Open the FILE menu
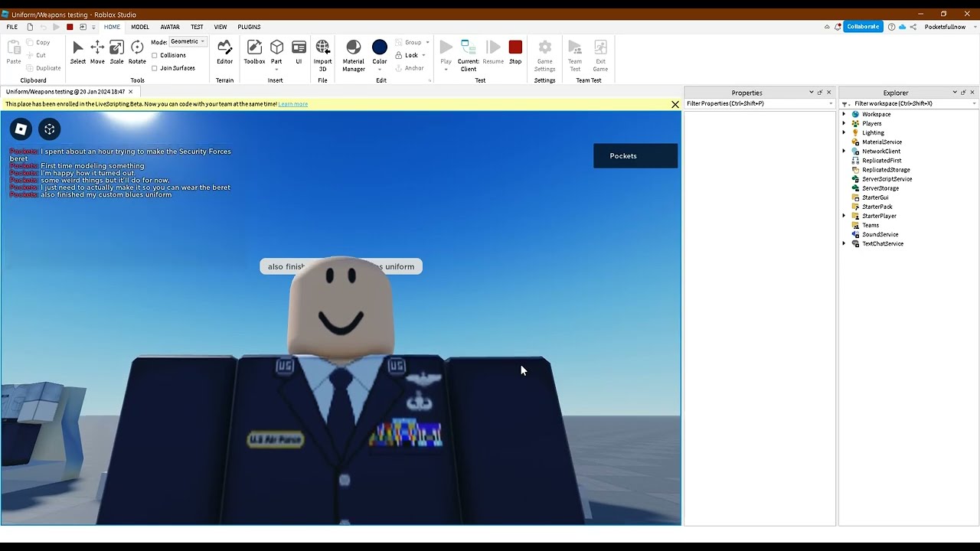The width and height of the screenshot is (980, 551). 12,27
